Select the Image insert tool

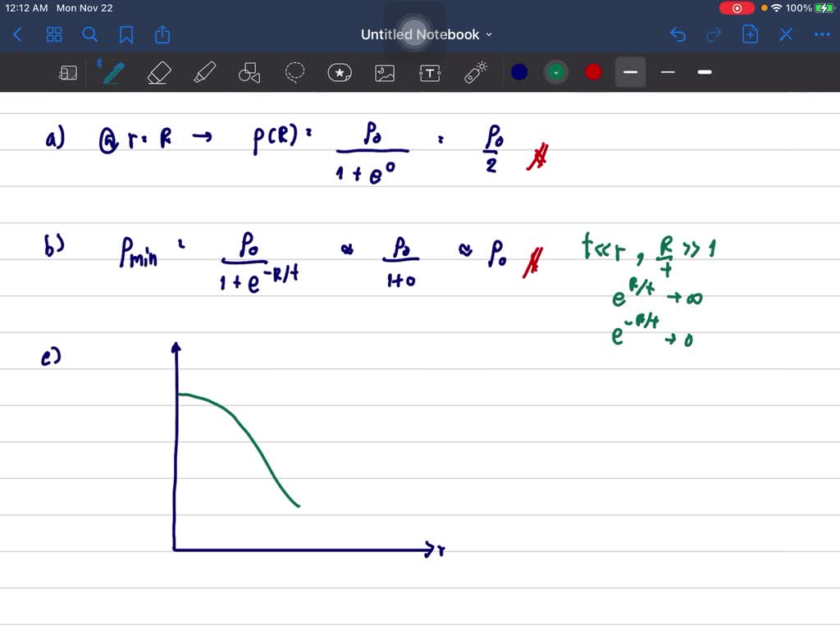tap(385, 73)
